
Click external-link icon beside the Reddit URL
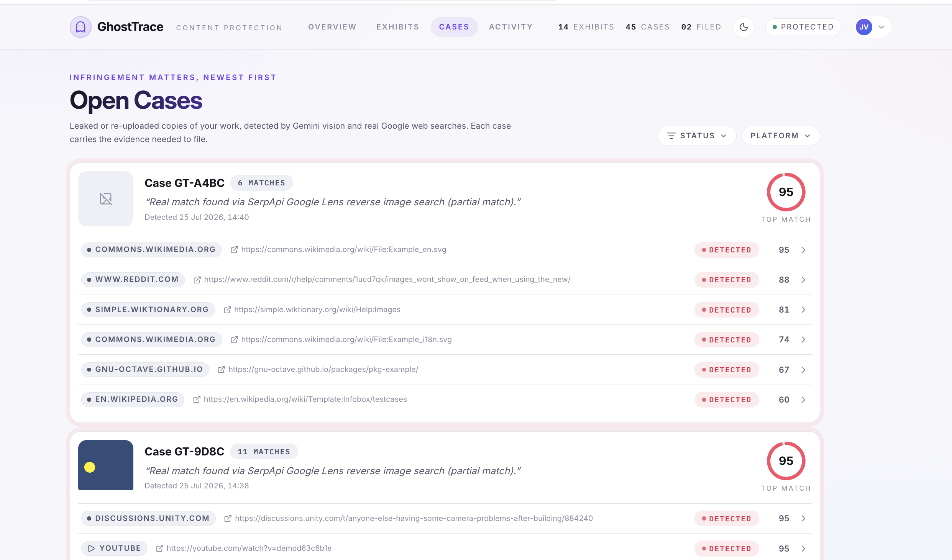point(197,280)
